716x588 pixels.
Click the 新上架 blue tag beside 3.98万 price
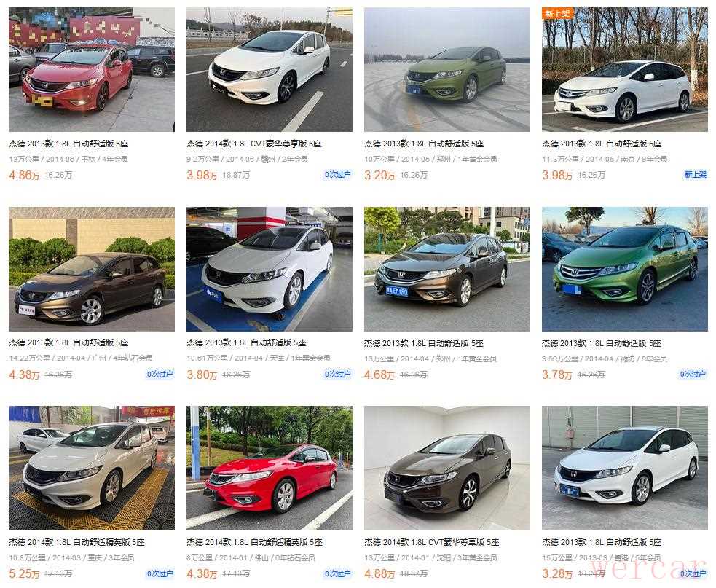(x=695, y=175)
